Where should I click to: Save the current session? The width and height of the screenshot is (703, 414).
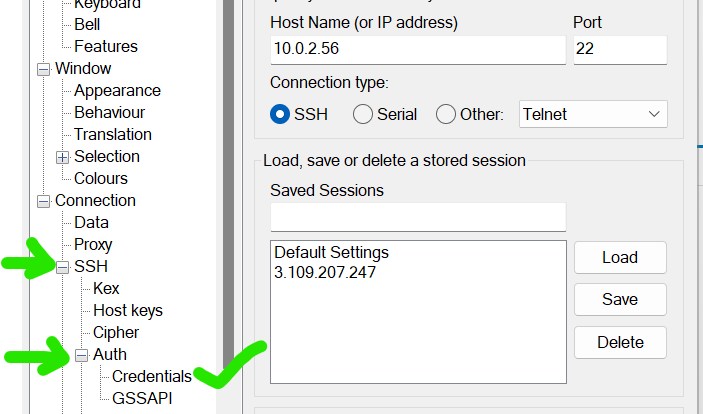tap(620, 299)
